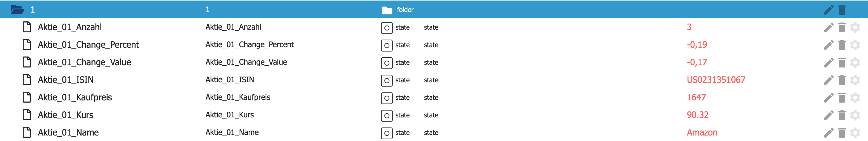
Task: Click the Kurs value 90.32
Action: pos(697,115)
